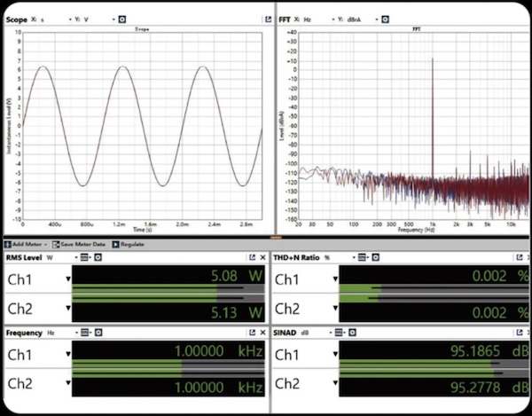Click Add Meter button

(27, 244)
